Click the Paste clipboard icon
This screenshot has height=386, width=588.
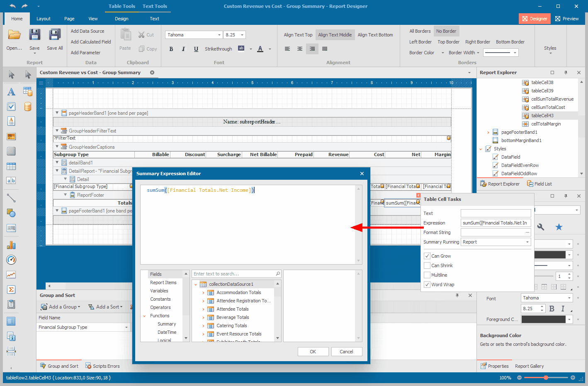click(x=125, y=34)
